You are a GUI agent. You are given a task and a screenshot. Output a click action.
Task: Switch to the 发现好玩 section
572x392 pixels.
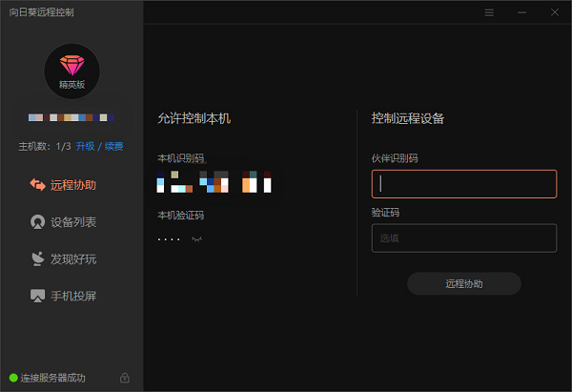[73, 258]
